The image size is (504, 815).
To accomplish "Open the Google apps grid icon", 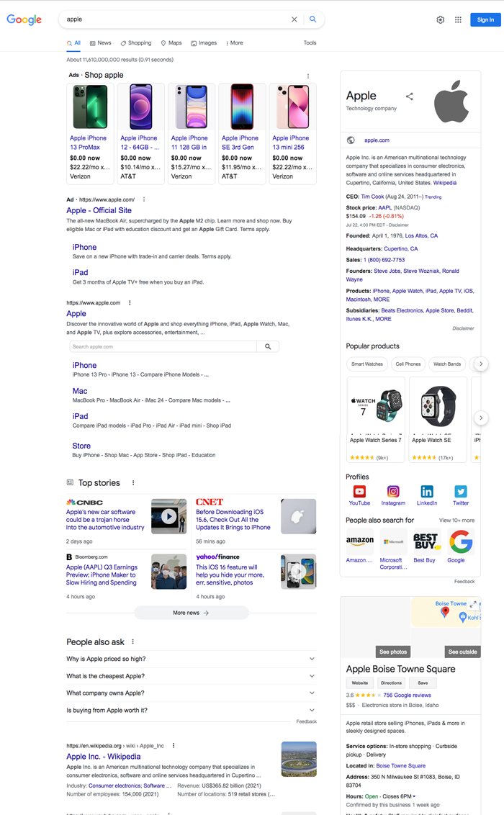I will 458,19.
